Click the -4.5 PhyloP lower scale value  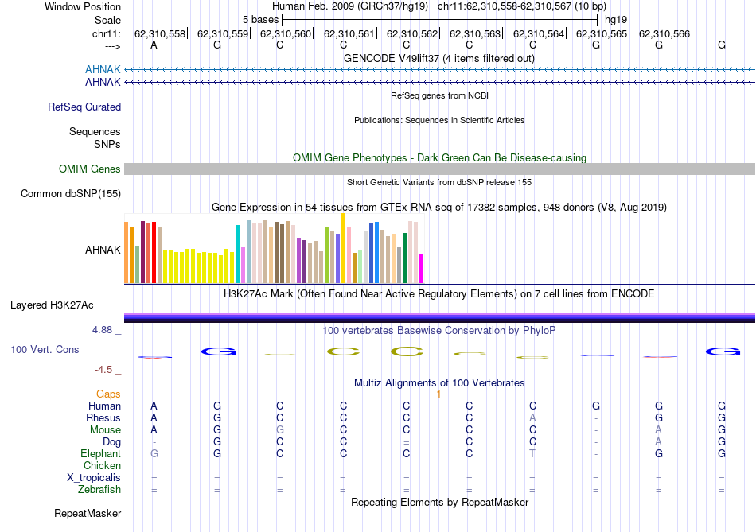coord(103,370)
